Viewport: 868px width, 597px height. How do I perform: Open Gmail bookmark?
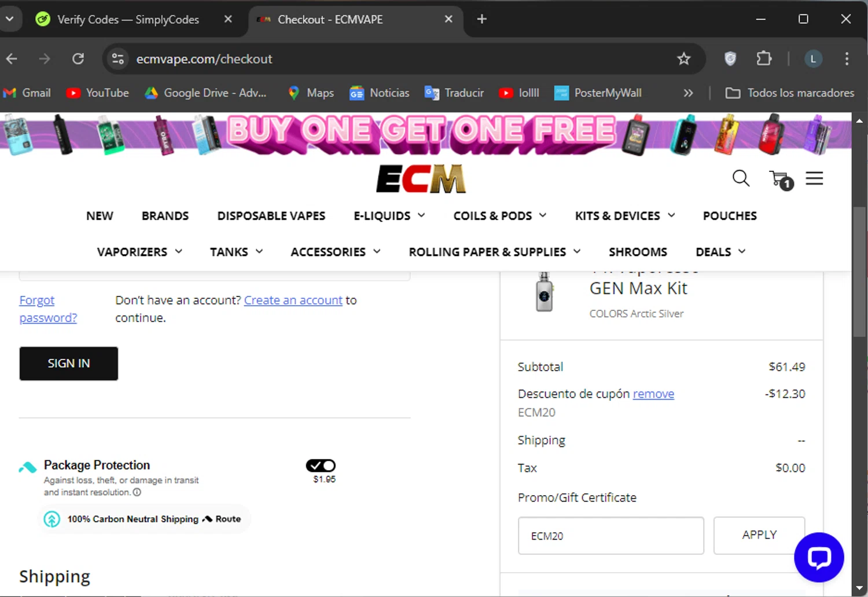coord(27,93)
